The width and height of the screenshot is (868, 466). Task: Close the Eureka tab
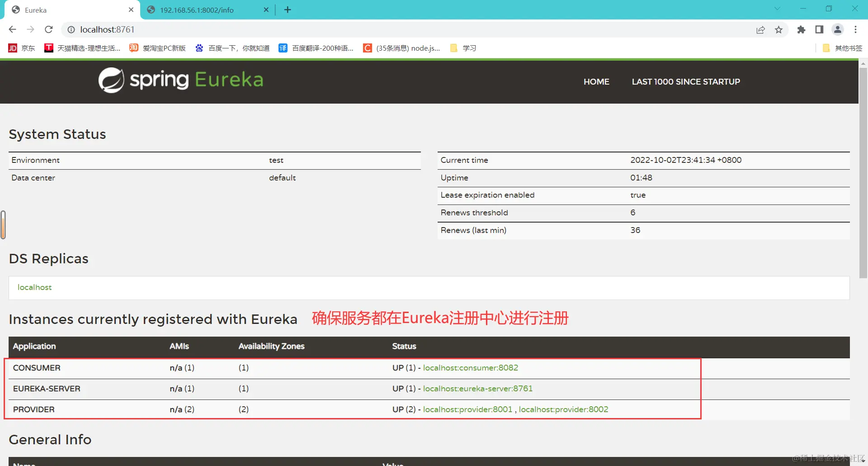[131, 10]
